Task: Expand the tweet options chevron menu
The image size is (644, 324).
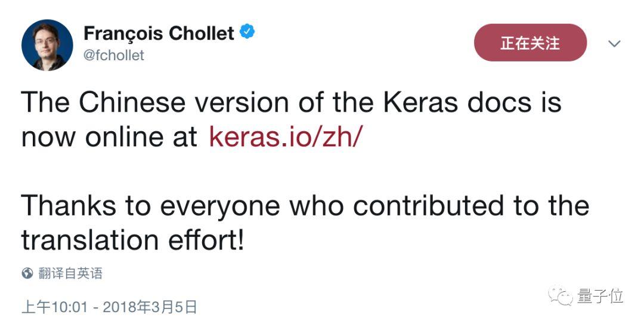Action: [614, 44]
